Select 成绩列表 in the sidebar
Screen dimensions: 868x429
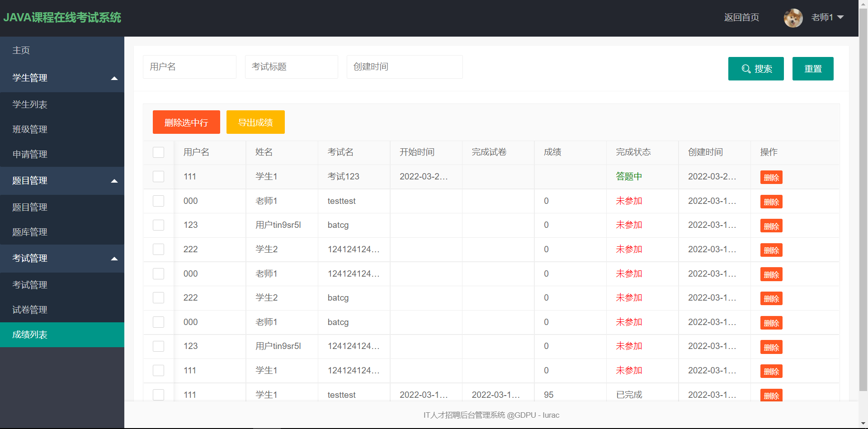pos(62,335)
